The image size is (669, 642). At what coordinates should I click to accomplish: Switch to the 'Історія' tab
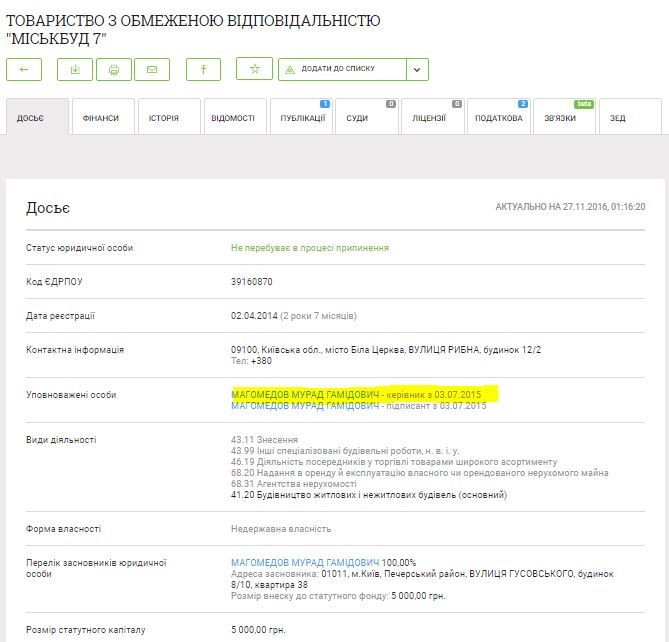(x=168, y=118)
